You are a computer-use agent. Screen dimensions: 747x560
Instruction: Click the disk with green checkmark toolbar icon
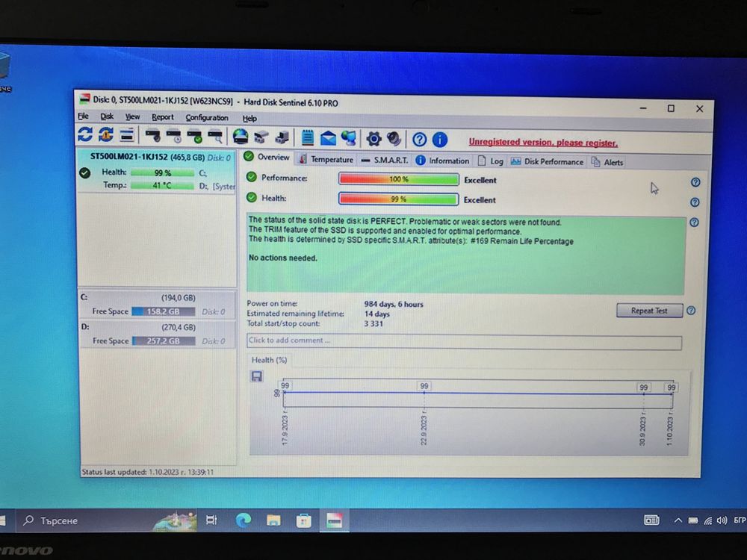pyautogui.click(x=195, y=137)
